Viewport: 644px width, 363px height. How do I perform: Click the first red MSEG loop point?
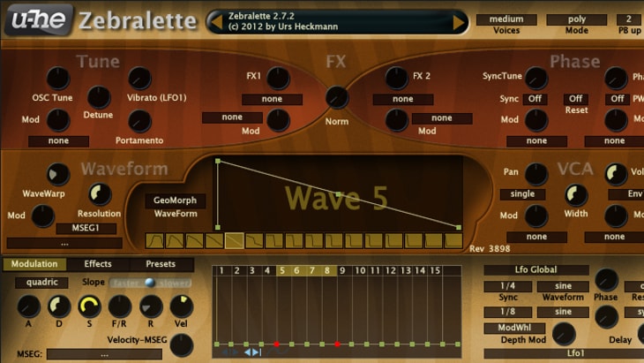click(x=276, y=344)
